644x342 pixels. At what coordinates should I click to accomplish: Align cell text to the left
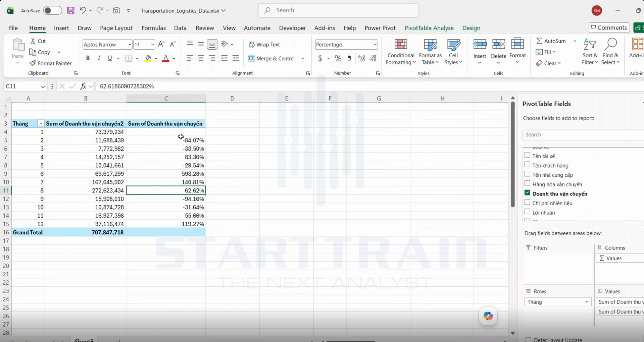tap(190, 58)
